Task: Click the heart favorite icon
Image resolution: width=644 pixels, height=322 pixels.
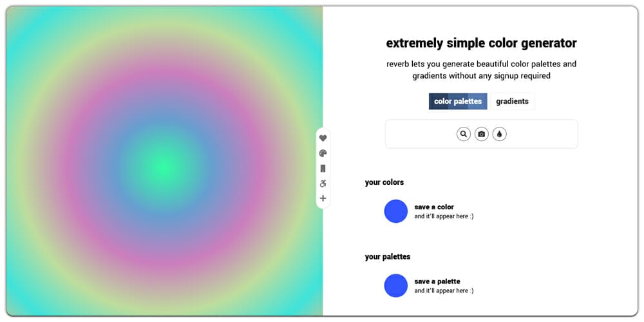Action: coord(323,138)
